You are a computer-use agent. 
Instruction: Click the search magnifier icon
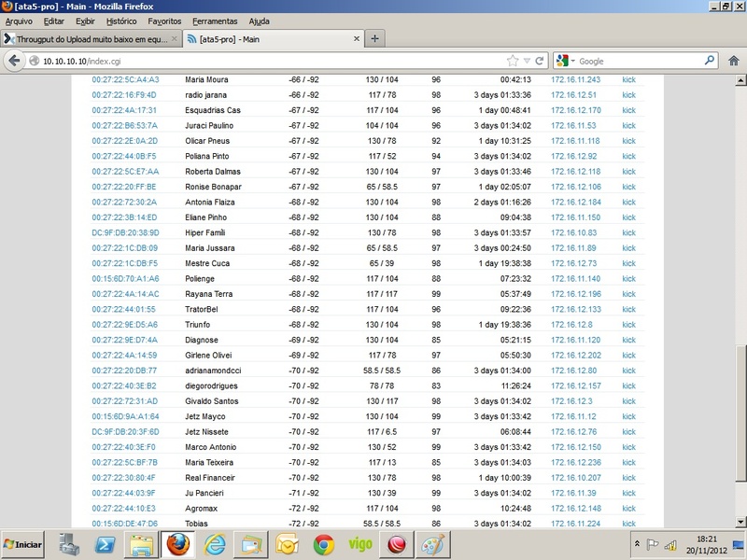pos(710,61)
